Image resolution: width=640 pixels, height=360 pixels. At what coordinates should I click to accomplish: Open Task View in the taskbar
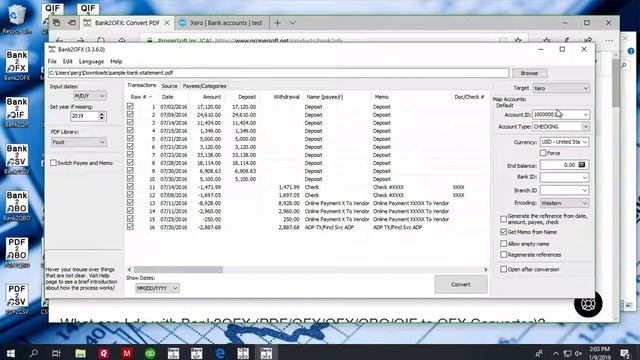(56, 353)
